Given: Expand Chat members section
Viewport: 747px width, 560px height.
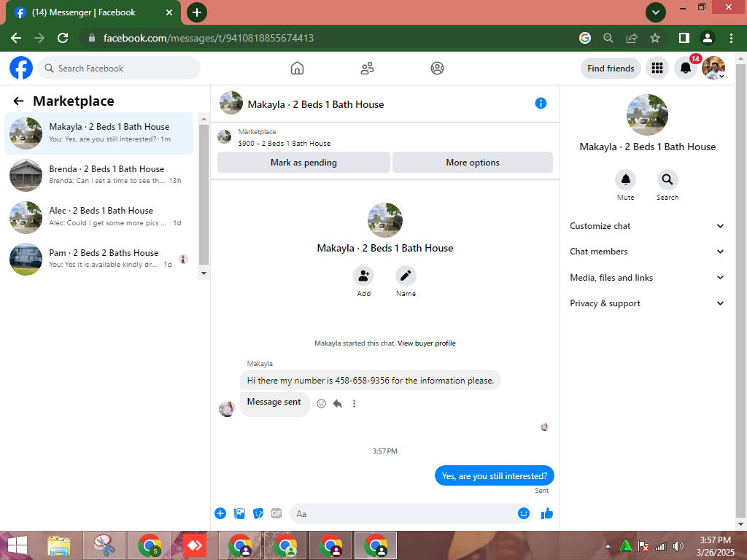Looking at the screenshot, I should coord(646,252).
